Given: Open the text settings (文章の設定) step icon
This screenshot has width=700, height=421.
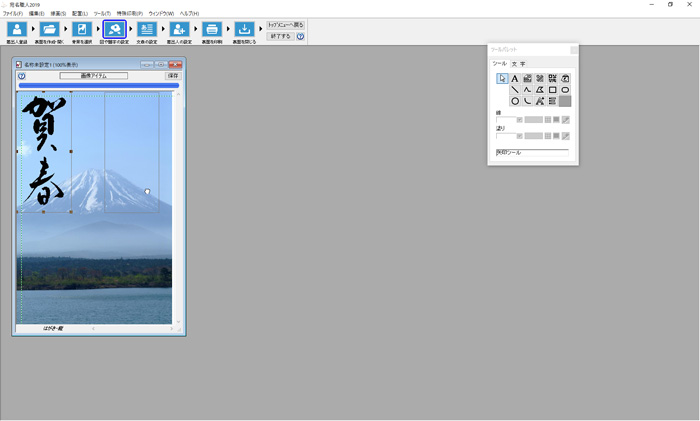Looking at the screenshot, I should tap(147, 29).
